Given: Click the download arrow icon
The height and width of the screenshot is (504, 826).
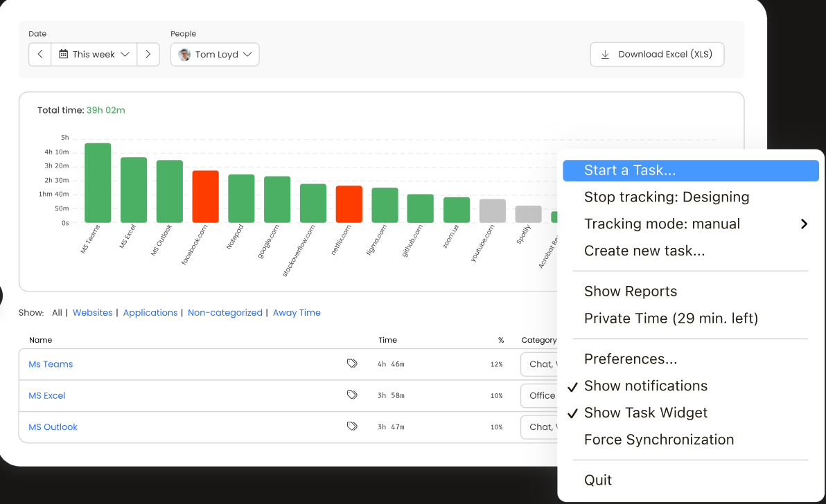Looking at the screenshot, I should 605,55.
